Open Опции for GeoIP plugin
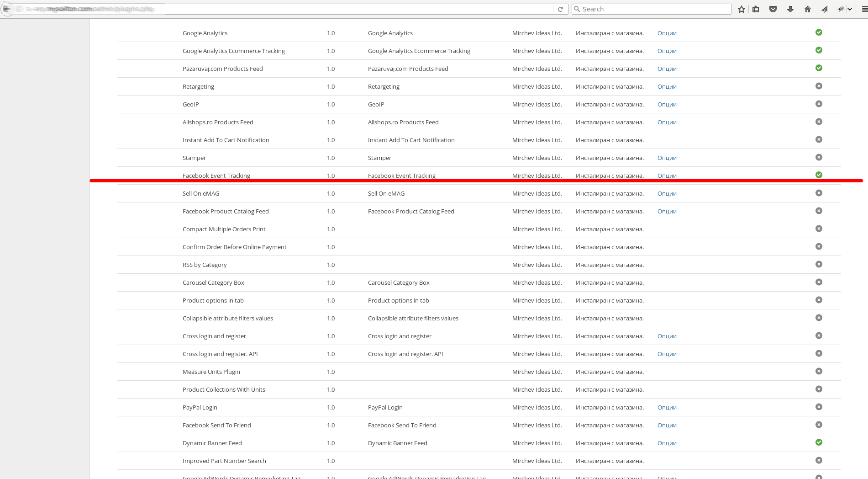The image size is (868, 479). tap(667, 105)
